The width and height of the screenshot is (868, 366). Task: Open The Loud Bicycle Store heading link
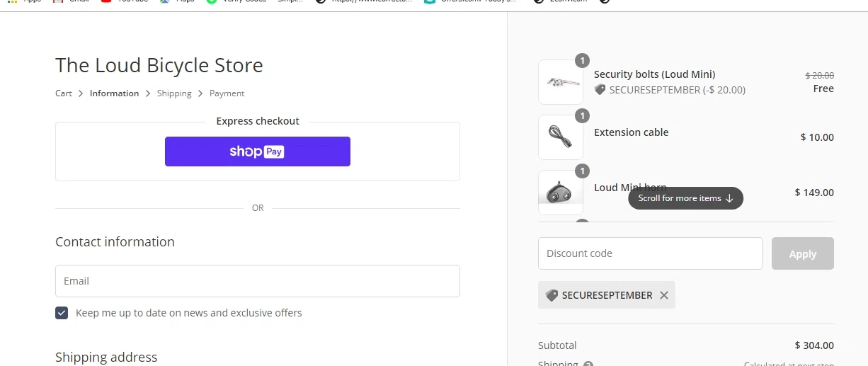(x=159, y=65)
